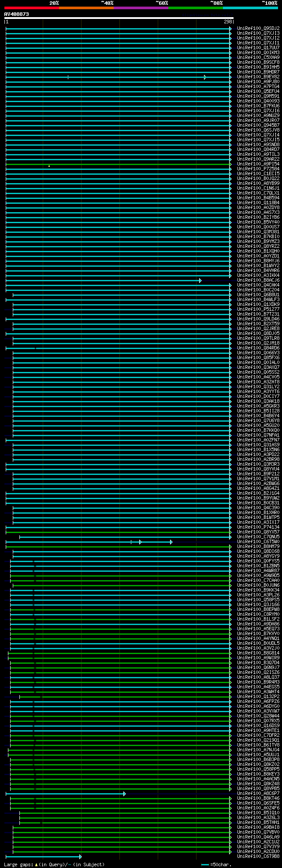Click the query name AV408873
The width and height of the screenshot is (282, 868).
point(17,14)
